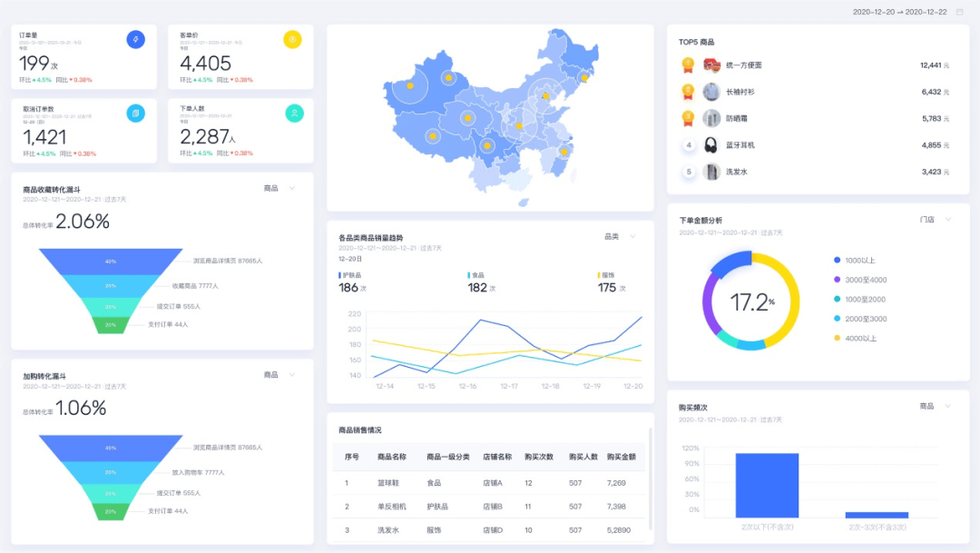Click the first-place medal next to 统一方便面
This screenshot has height=553, width=980.
coord(688,65)
